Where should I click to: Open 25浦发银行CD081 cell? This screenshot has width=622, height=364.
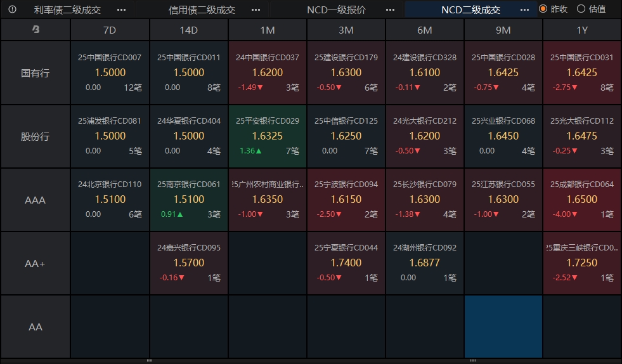coord(110,136)
